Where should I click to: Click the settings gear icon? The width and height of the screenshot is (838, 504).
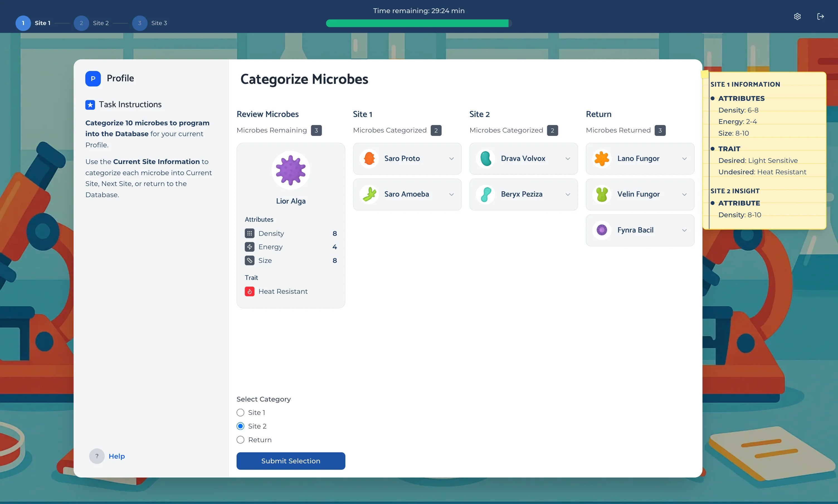tap(797, 16)
